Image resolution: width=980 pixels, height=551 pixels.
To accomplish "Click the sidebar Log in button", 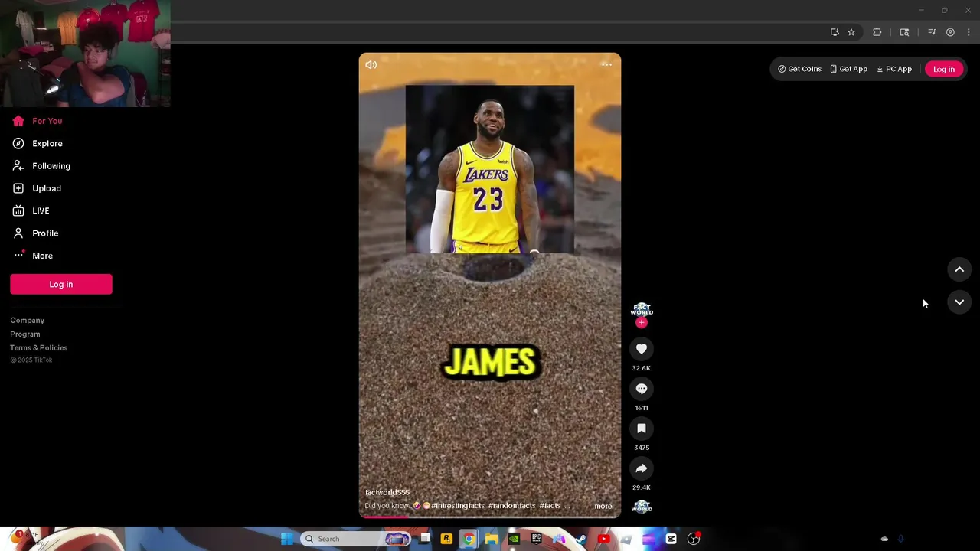I will point(61,284).
